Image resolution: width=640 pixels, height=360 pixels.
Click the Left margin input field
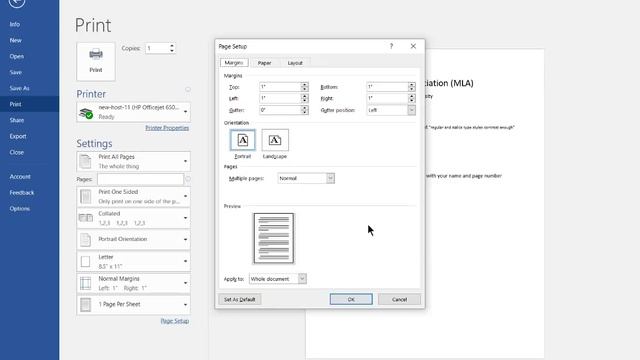coord(280,98)
